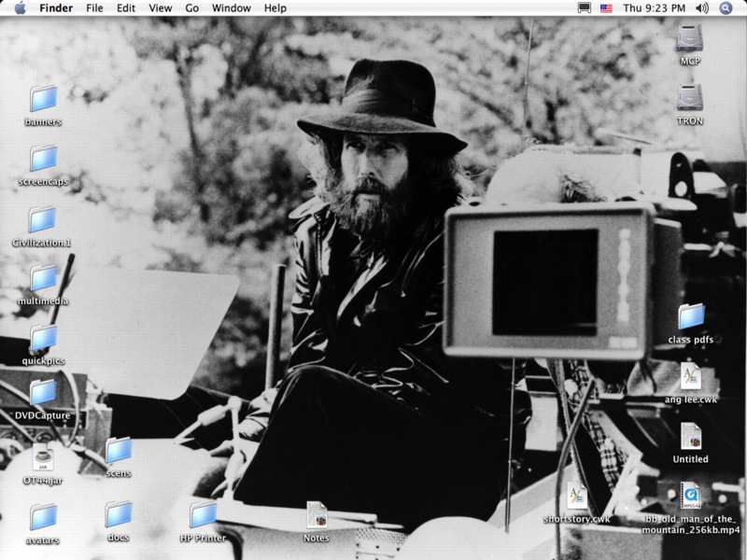Image resolution: width=747 pixels, height=560 pixels.
Task: Select the Civilization.1 folder
Action: (x=43, y=219)
